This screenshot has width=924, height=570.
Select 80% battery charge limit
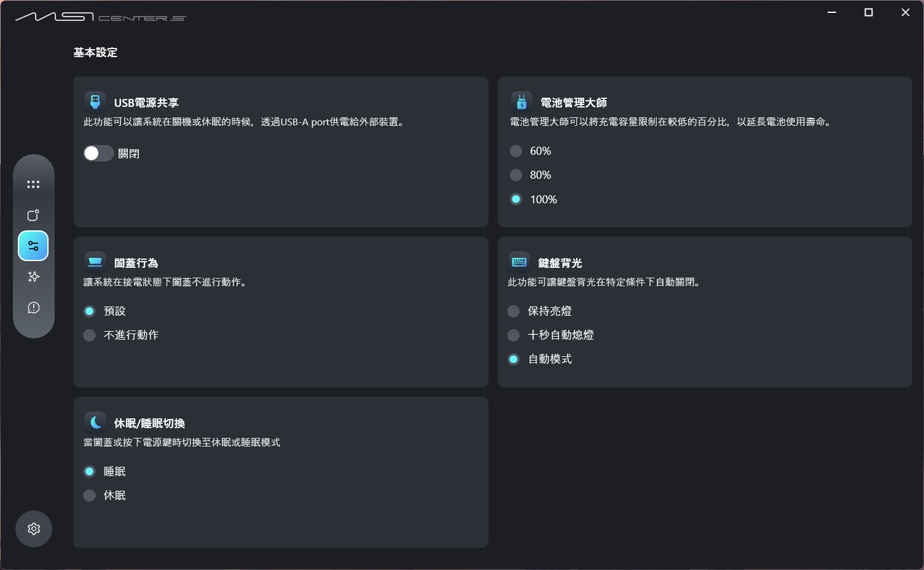[x=515, y=174]
